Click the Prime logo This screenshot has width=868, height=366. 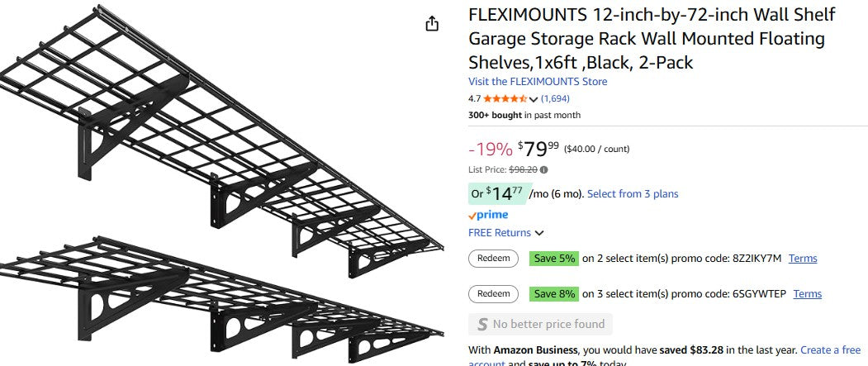[x=488, y=215]
